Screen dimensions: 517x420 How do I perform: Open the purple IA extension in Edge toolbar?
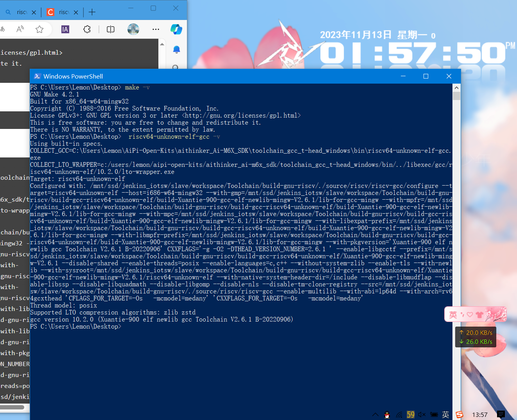pos(65,29)
